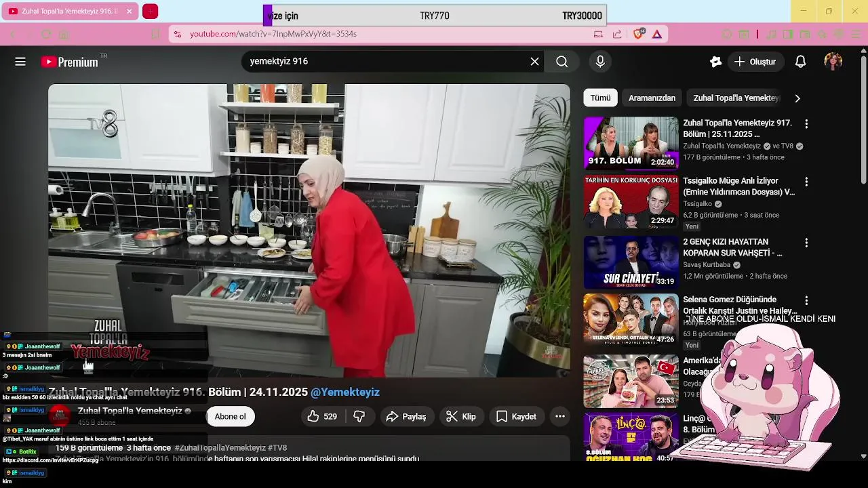Image resolution: width=868 pixels, height=488 pixels.
Task: Open options for Tsigalko Müge Anlı video
Action: 806,182
